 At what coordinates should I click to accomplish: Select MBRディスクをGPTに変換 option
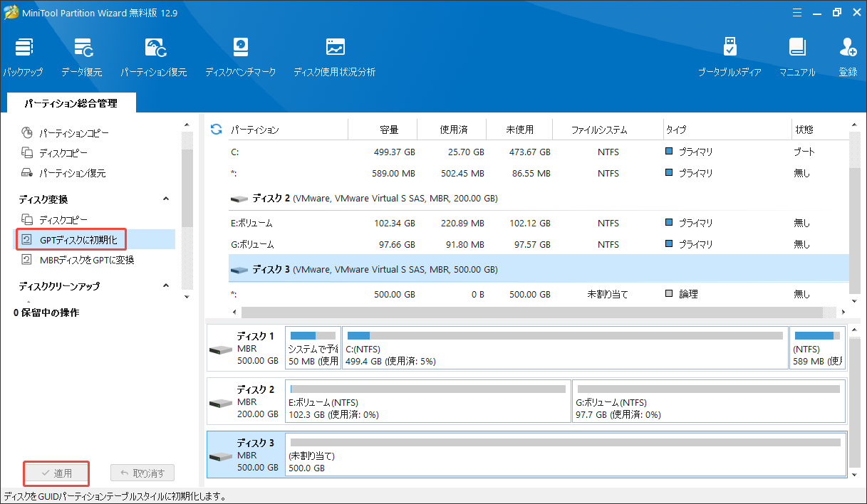tap(78, 260)
